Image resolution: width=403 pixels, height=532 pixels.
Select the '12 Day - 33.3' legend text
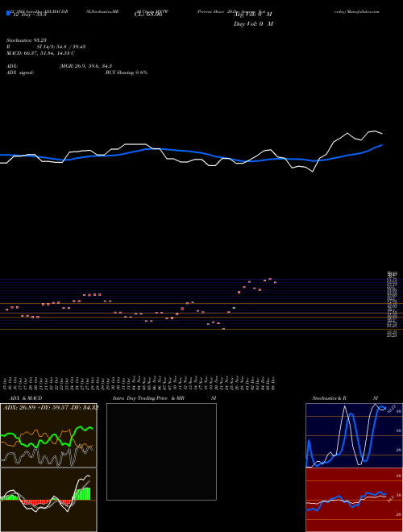coord(29,15)
